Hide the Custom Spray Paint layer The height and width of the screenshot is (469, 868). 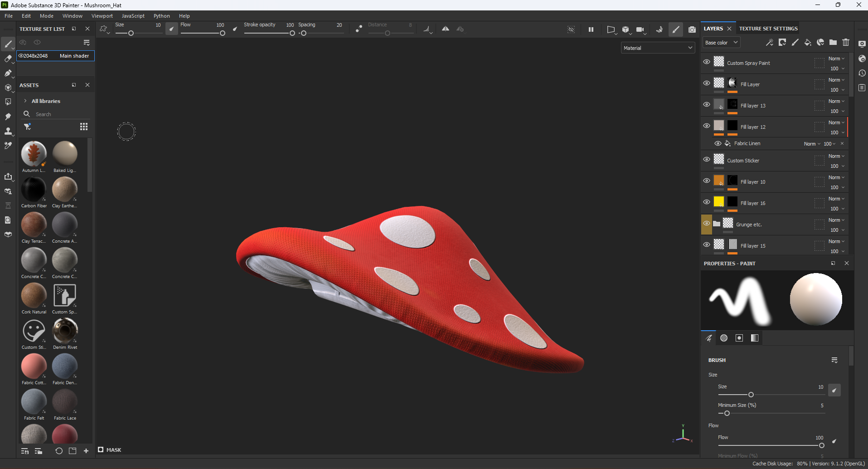point(707,62)
